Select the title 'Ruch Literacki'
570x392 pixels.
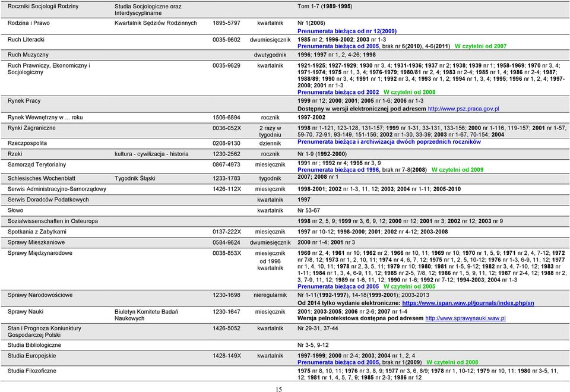point(26,39)
